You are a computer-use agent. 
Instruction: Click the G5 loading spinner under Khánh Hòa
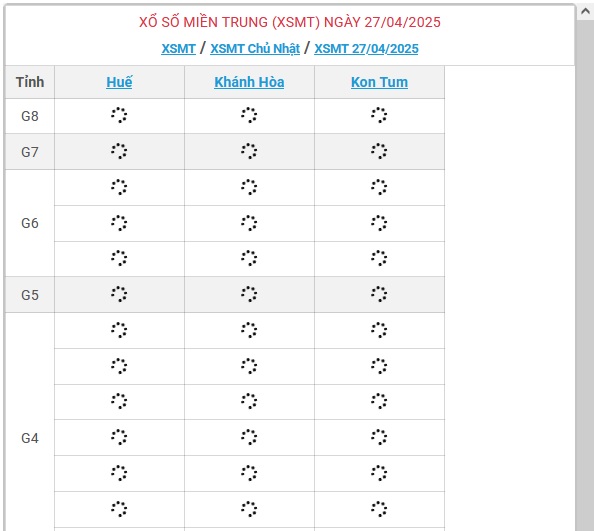pos(249,294)
